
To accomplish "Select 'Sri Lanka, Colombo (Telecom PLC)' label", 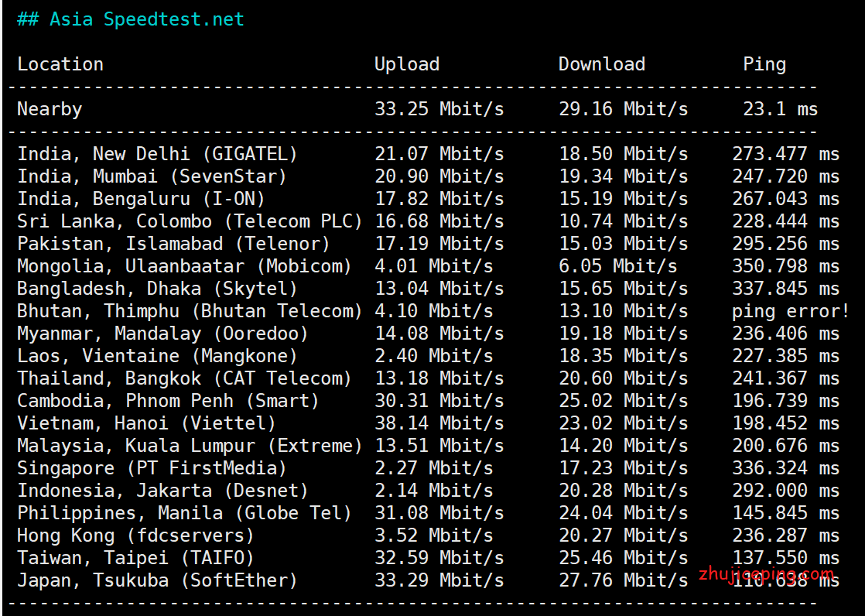I will coord(190,221).
